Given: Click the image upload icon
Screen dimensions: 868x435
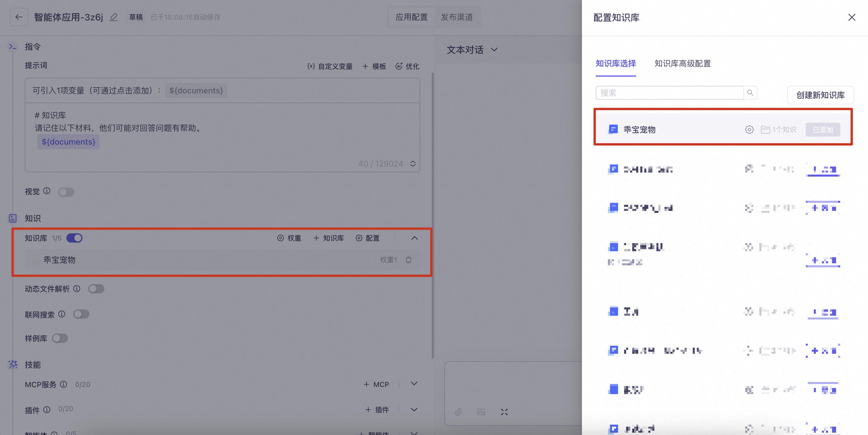Looking at the screenshot, I should point(481,412).
